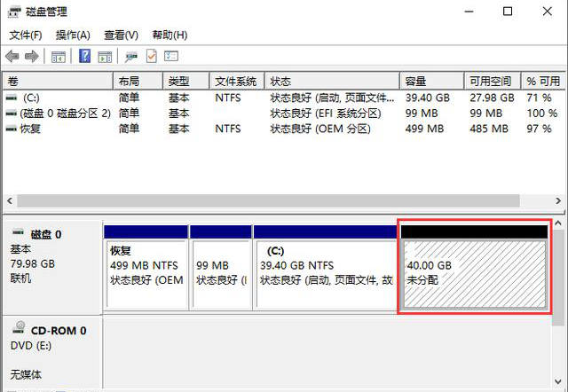This screenshot has width=568, height=392.
Task: Click the 磁盘 0 disk label panel
Action: coord(52,268)
